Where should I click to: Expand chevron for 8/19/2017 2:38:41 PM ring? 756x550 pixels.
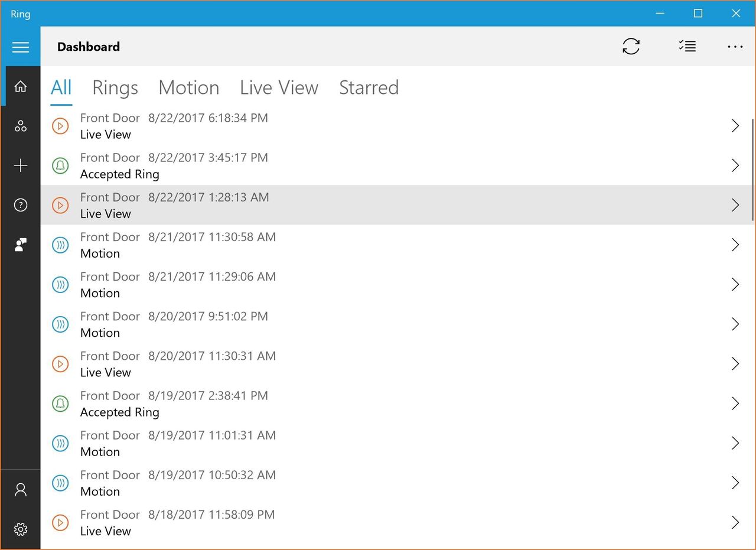tap(735, 403)
